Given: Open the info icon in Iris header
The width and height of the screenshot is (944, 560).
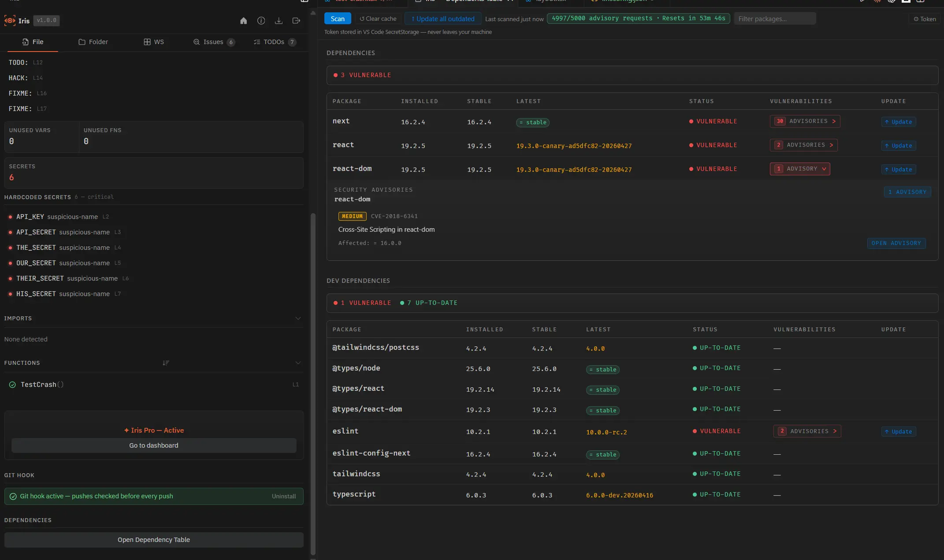Looking at the screenshot, I should (261, 21).
